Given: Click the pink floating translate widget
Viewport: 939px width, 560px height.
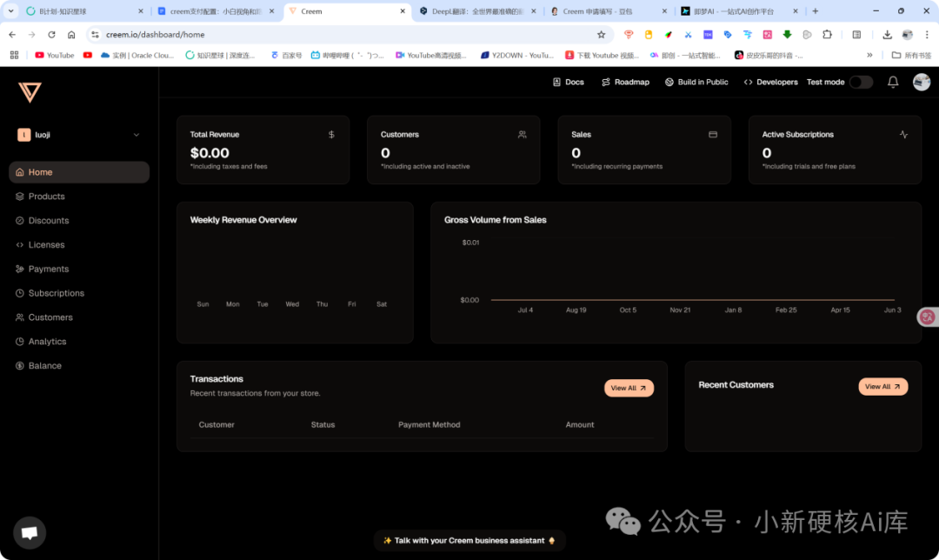Looking at the screenshot, I should pos(928,317).
